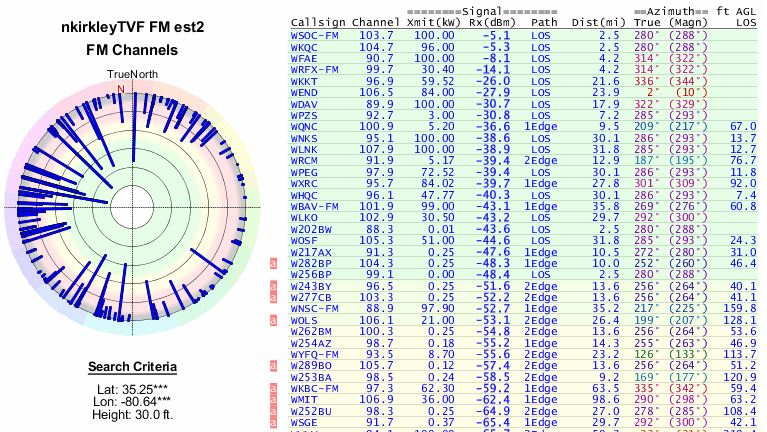767x432 pixels.
Task: Open the WBAV-FM callsign entry
Action: [x=313, y=206]
